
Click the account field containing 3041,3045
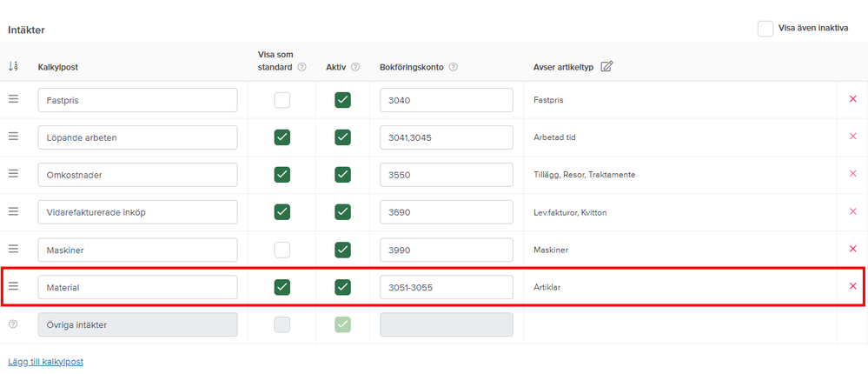tap(446, 137)
